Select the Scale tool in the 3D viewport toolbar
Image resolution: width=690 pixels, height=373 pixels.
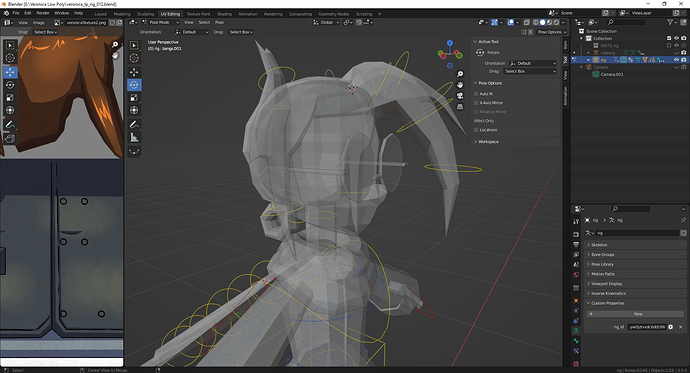134,98
